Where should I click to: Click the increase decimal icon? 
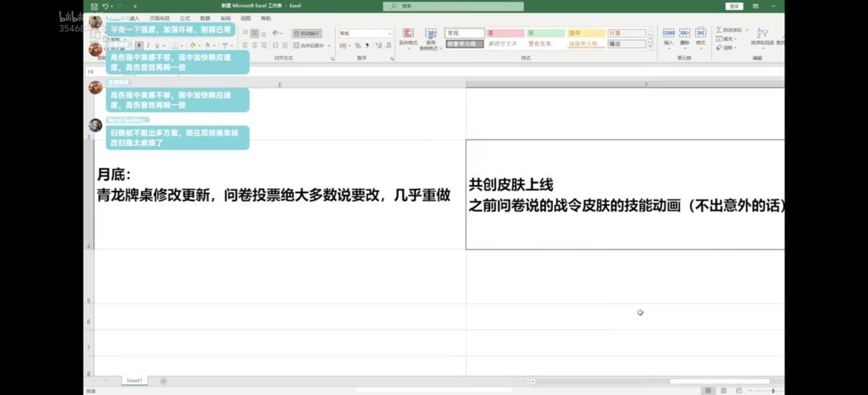coord(377,45)
